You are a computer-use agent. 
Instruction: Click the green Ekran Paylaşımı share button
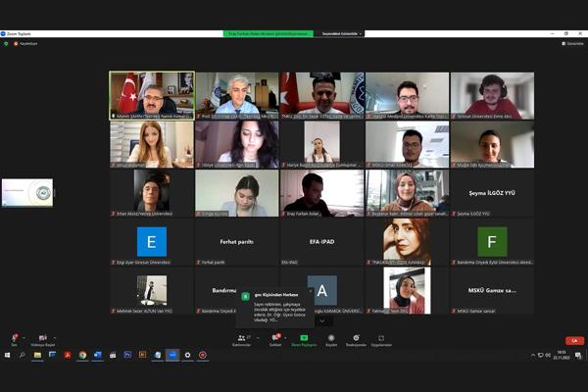tap(303, 338)
